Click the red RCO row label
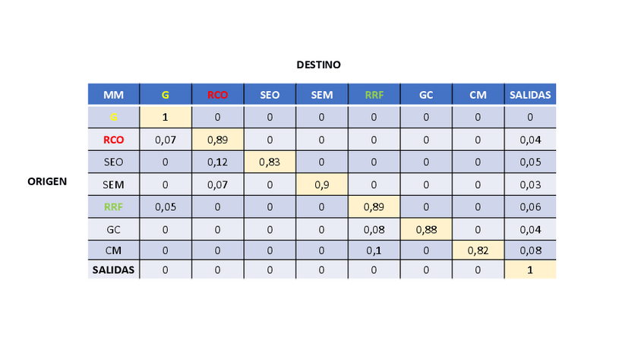644x362 pixels. point(113,140)
